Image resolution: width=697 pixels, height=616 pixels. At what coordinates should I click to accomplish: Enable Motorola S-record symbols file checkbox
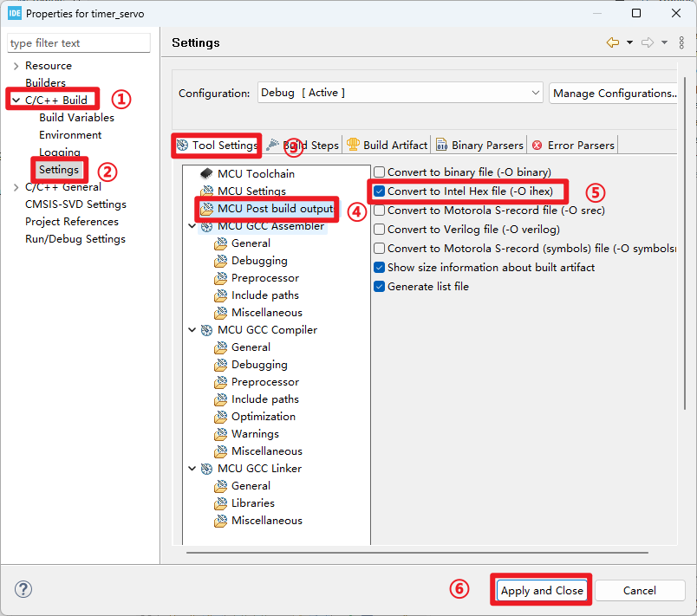[x=379, y=249]
